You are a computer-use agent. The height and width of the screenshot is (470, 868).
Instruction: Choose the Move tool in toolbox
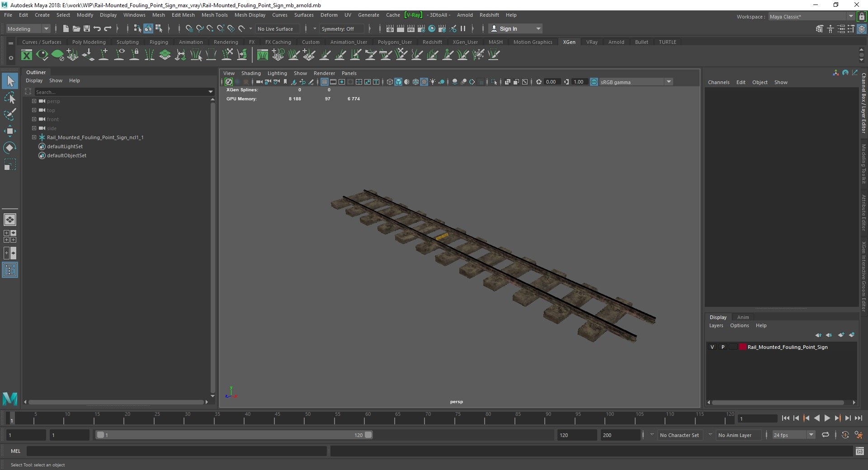tap(10, 131)
